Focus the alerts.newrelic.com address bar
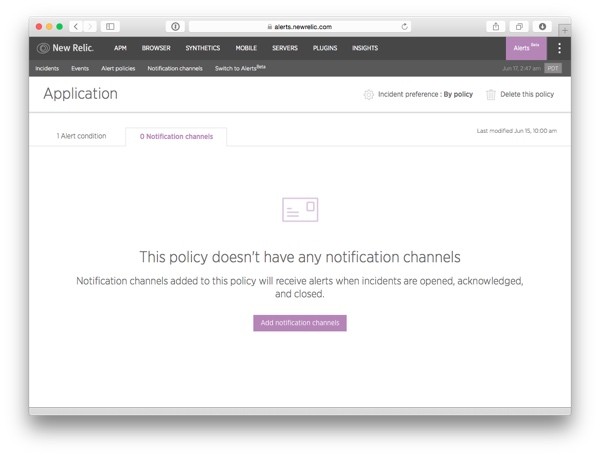The height and width of the screenshot is (457, 600). tap(300, 26)
